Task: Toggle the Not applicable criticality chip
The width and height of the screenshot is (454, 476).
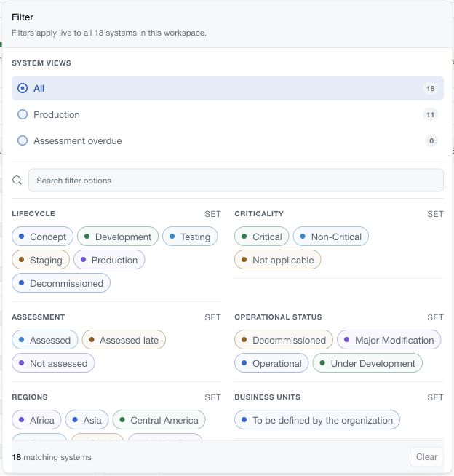Action: click(x=278, y=260)
